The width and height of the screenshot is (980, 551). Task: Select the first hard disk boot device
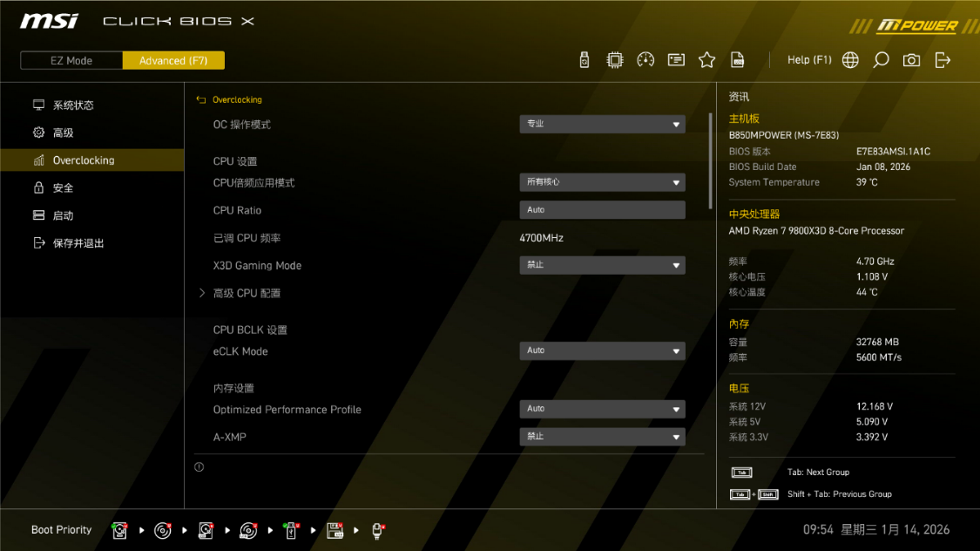(119, 530)
